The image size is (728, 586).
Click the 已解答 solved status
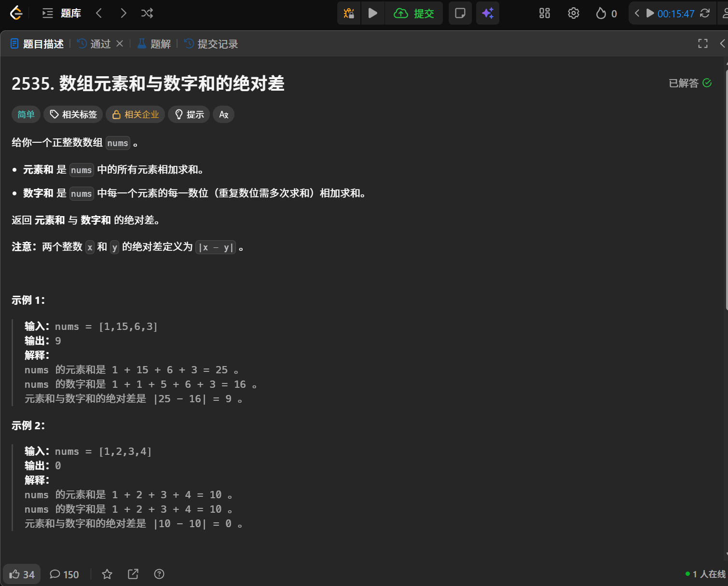pyautogui.click(x=690, y=83)
